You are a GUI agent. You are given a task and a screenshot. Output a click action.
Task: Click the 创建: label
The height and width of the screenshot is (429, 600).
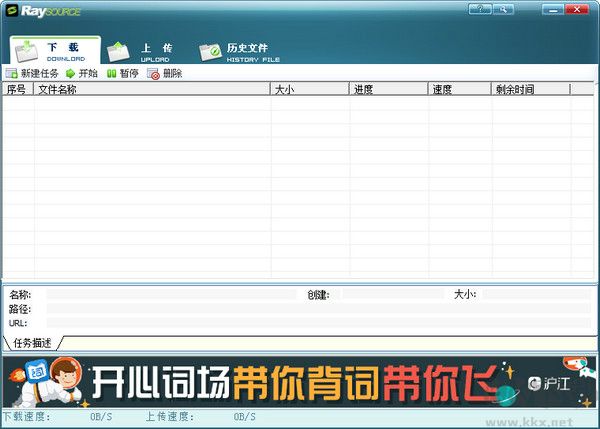tap(318, 295)
